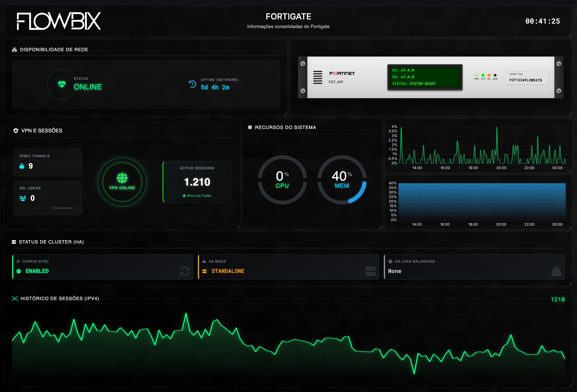Image resolution: width=577 pixels, height=392 pixels.
Task: Click the VPN e Sessões shield icon
Action: (16, 131)
